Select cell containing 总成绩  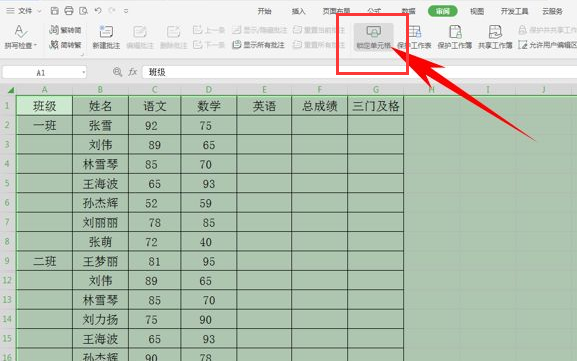pyautogui.click(x=319, y=106)
